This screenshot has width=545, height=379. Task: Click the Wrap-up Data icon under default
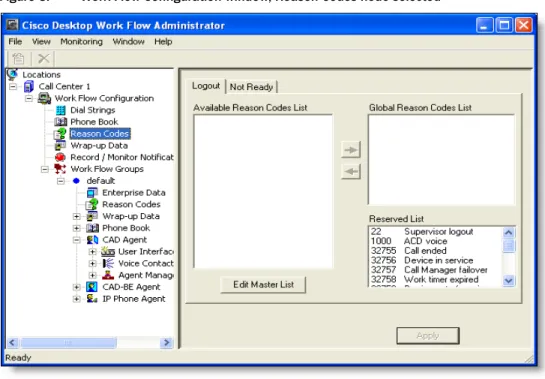click(x=92, y=216)
